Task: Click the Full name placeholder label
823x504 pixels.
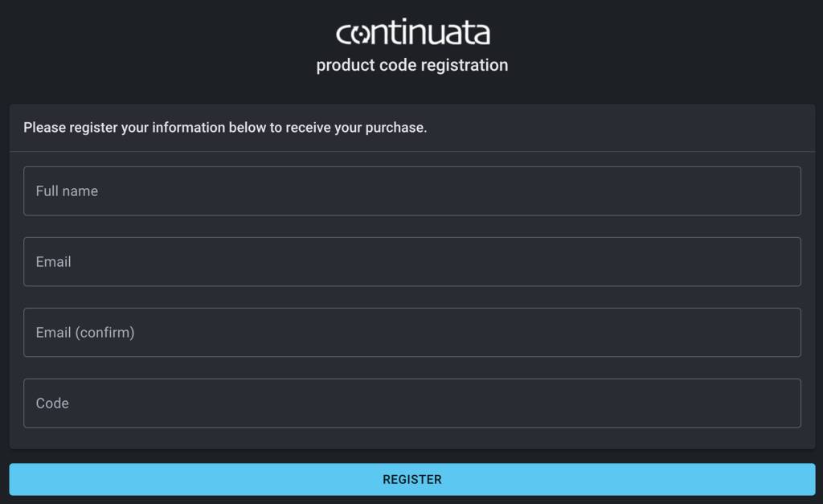Action: (67, 191)
